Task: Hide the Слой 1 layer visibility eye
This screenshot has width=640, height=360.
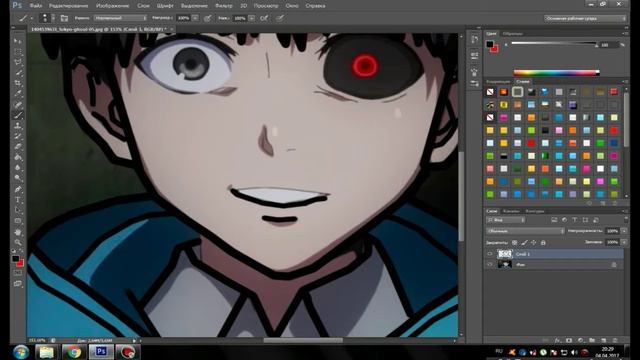Action: 490,254
